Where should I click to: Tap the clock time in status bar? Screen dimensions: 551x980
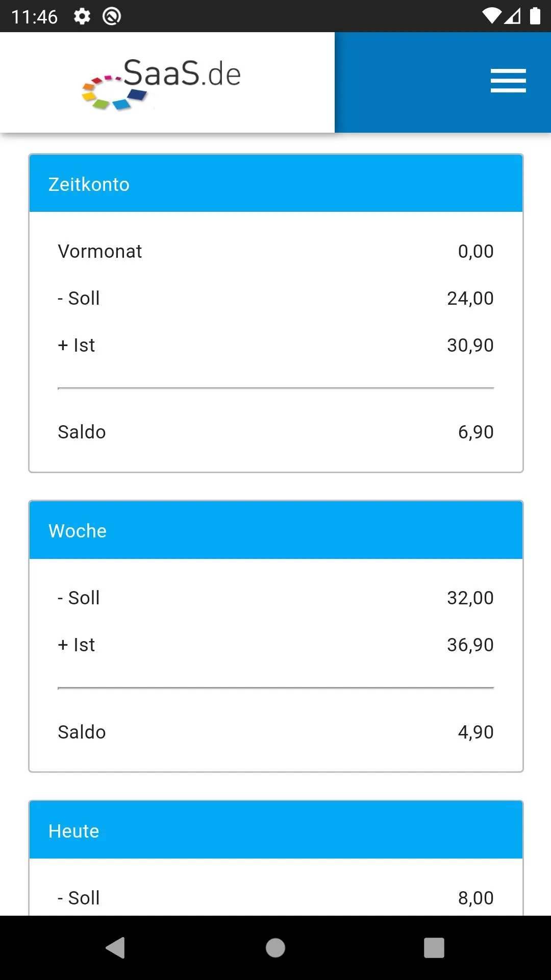[34, 17]
